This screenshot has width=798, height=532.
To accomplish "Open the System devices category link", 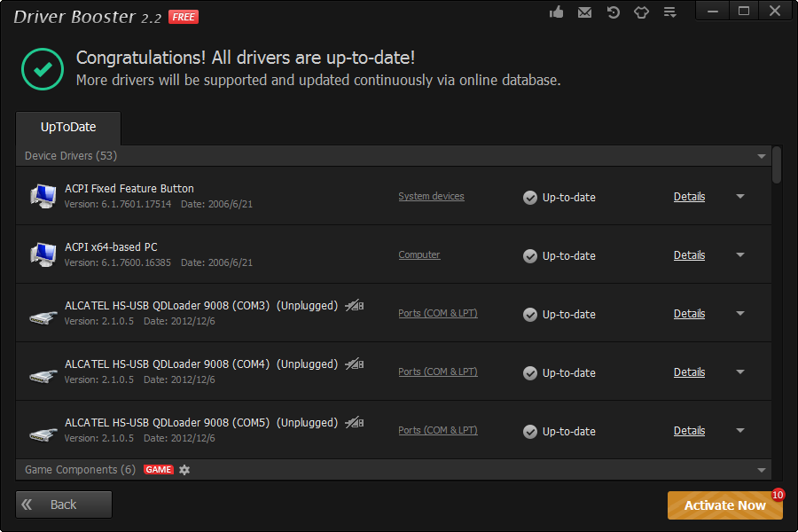I will 431,197.
